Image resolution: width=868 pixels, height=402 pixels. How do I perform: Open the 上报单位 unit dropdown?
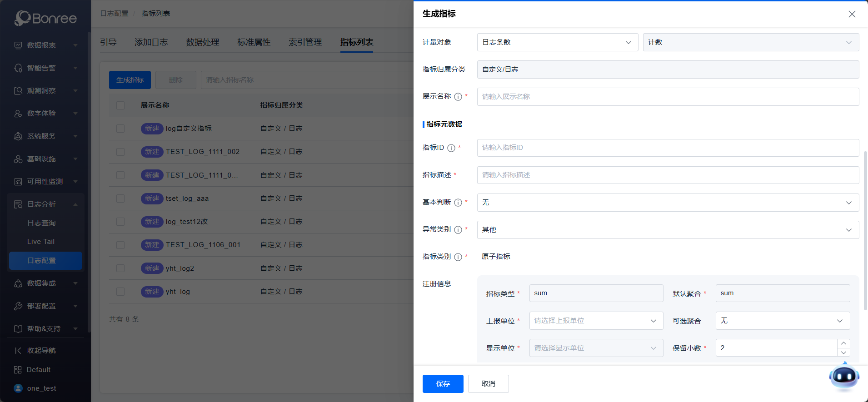(x=596, y=321)
